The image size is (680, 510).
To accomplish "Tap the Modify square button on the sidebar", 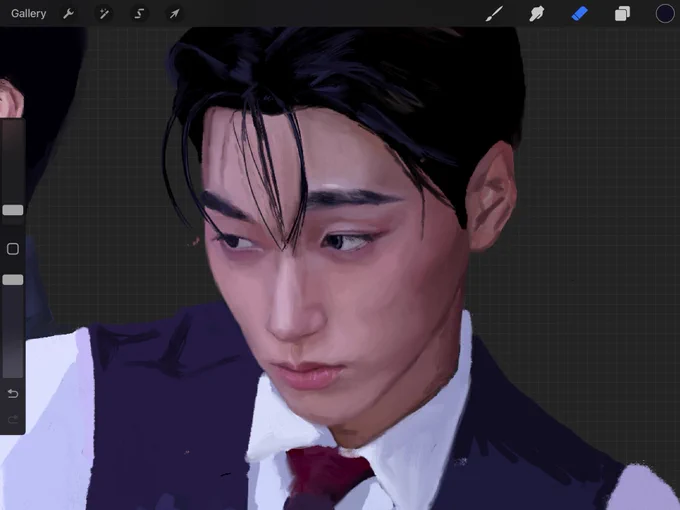I will click(13, 248).
